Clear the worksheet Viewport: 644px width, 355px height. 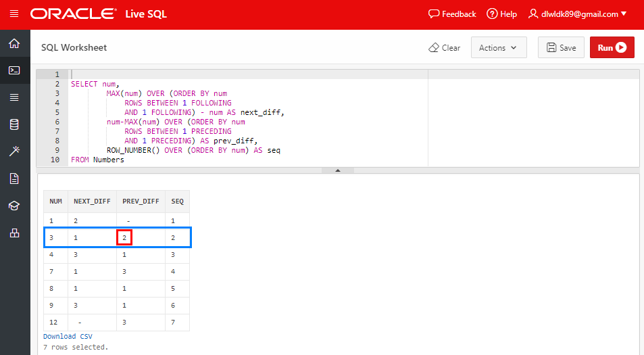click(445, 47)
